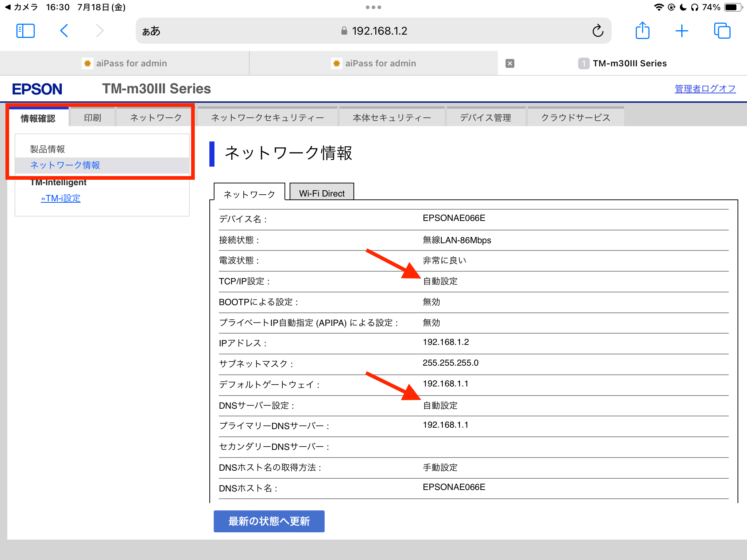Show all tabs overview icon

point(722,31)
